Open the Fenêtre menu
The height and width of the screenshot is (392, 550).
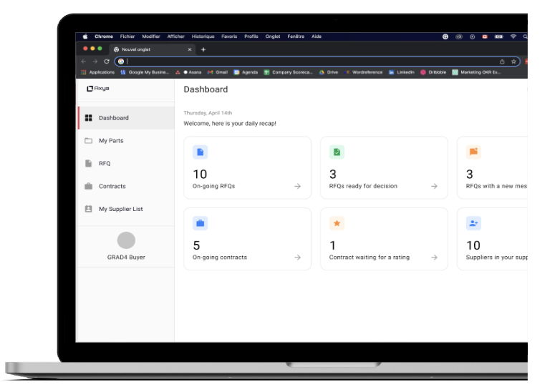click(296, 36)
